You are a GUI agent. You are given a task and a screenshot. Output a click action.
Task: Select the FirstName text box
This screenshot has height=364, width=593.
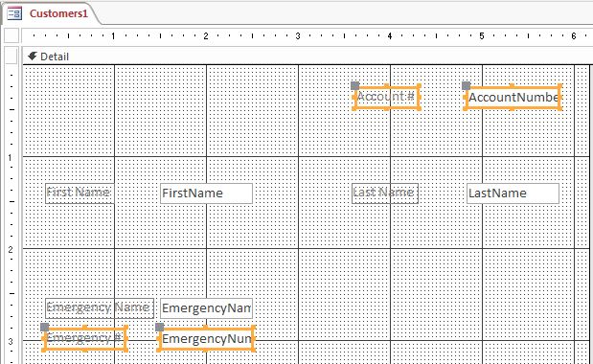[x=206, y=193]
